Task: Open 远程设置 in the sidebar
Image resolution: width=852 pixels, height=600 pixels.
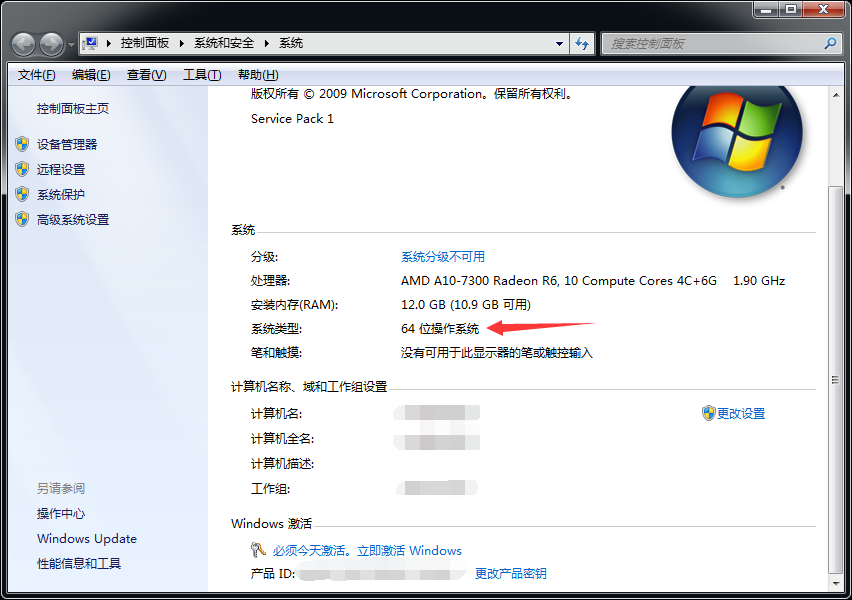Action: (x=61, y=170)
